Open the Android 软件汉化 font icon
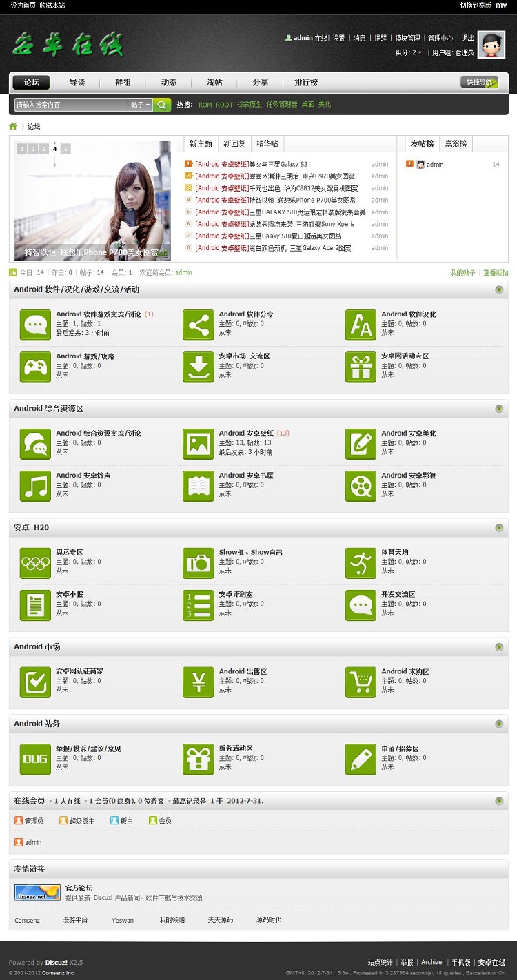517x980 pixels. coord(361,325)
